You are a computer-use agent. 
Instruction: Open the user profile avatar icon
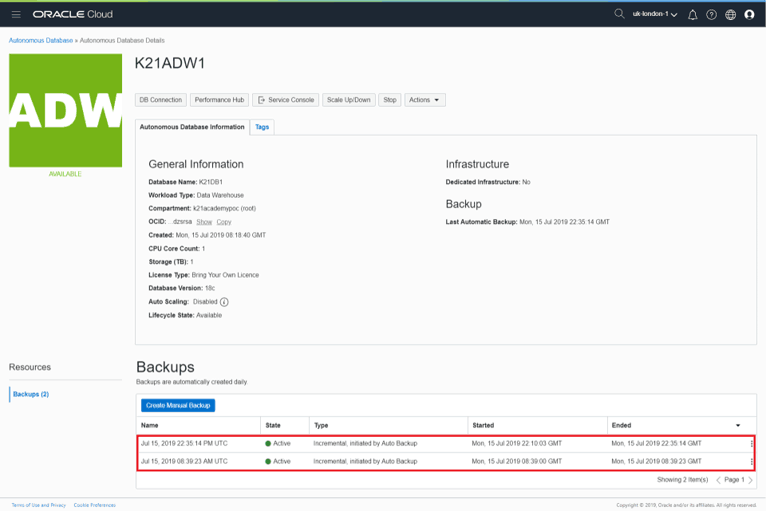[x=749, y=15]
